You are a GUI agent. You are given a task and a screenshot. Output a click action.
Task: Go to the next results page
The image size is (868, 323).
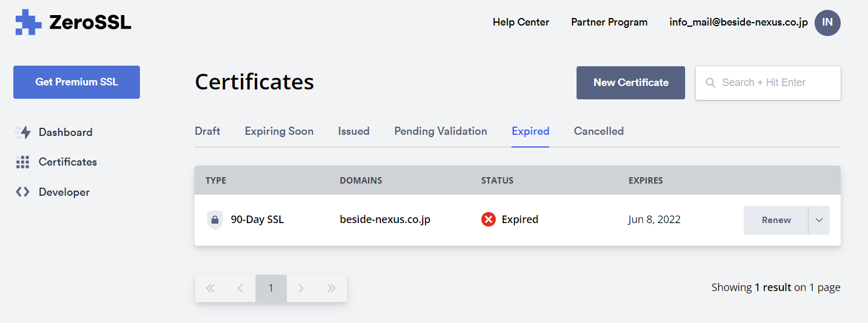tap(301, 288)
